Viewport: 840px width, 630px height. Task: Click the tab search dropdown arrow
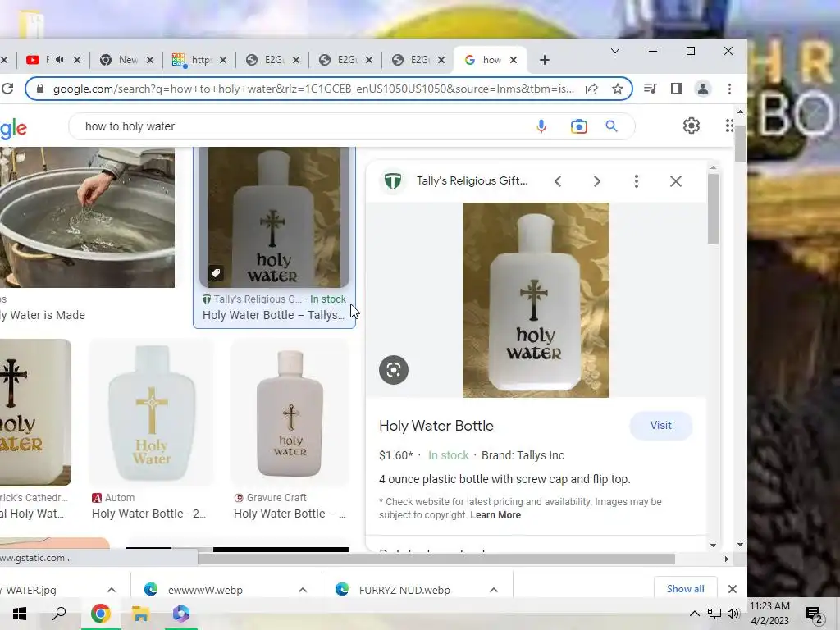tap(615, 51)
